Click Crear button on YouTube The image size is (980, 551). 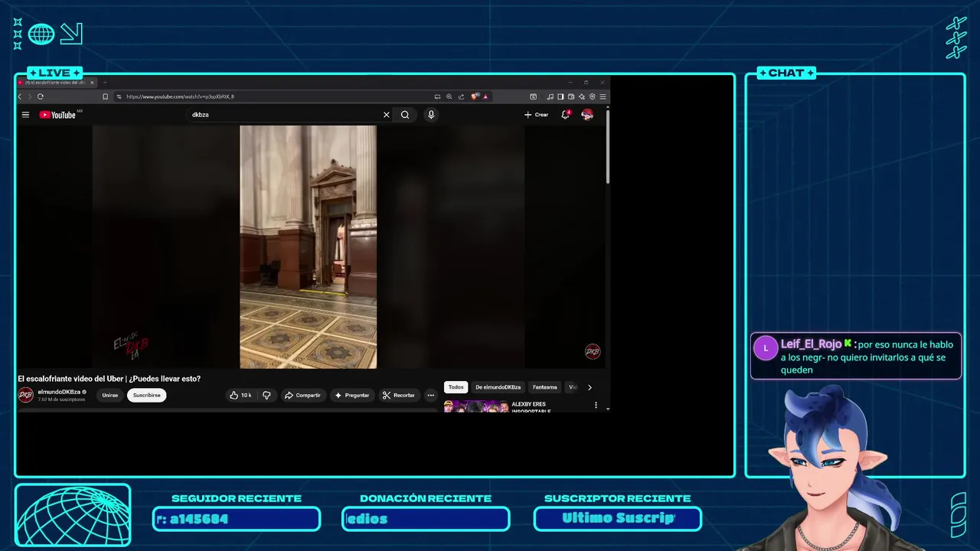coord(536,115)
